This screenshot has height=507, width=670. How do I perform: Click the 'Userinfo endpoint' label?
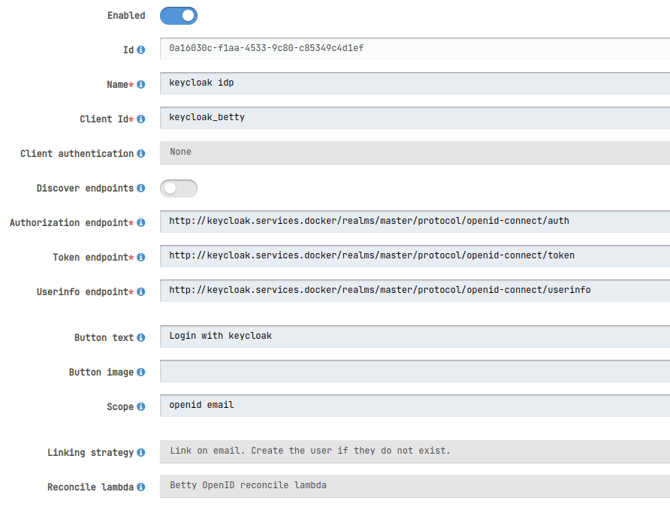(82, 292)
